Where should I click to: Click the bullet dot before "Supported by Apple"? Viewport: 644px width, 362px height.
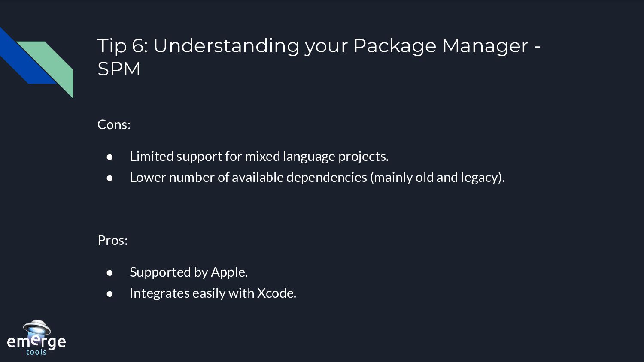click(110, 272)
